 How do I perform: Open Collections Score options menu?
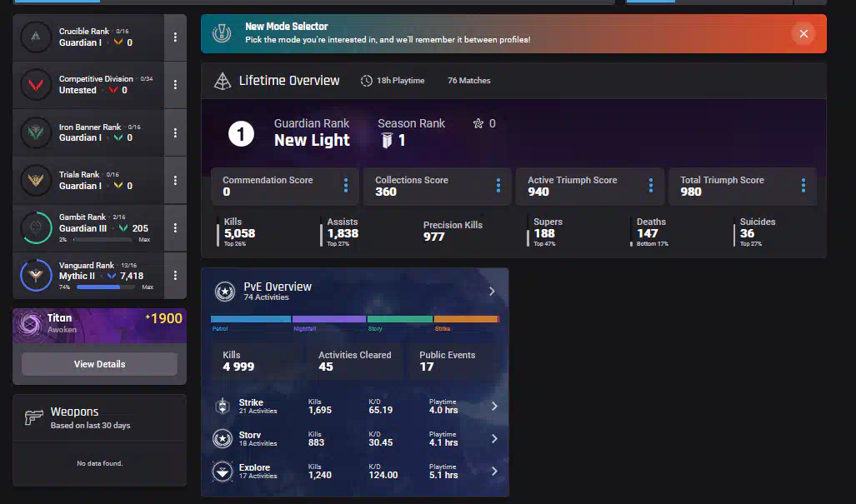coord(498,186)
